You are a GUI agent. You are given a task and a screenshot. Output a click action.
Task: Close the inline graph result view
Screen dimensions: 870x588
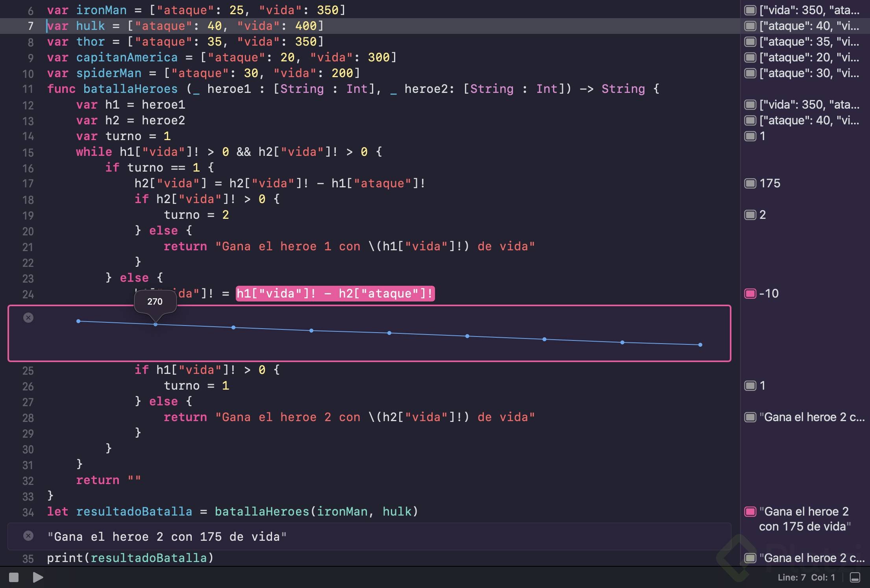(28, 318)
